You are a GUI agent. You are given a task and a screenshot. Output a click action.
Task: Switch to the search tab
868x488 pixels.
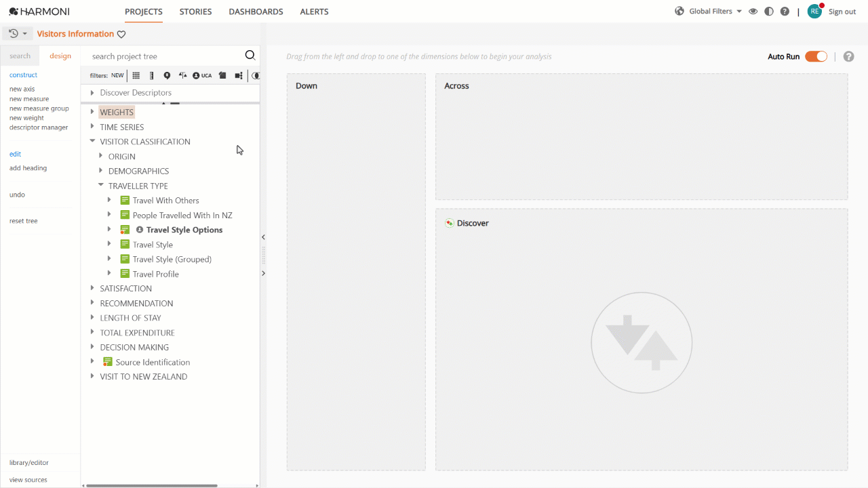pyautogui.click(x=20, y=56)
